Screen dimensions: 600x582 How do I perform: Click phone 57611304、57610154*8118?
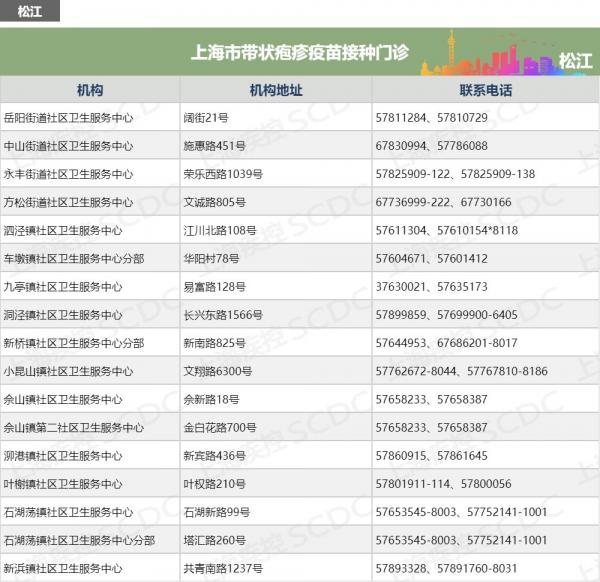coord(447,231)
